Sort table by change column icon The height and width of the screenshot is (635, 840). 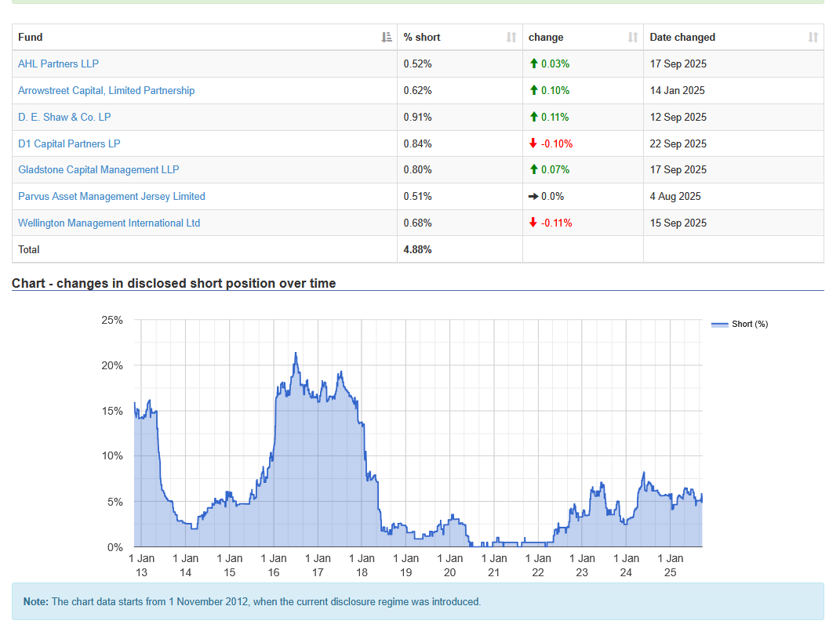tap(633, 37)
